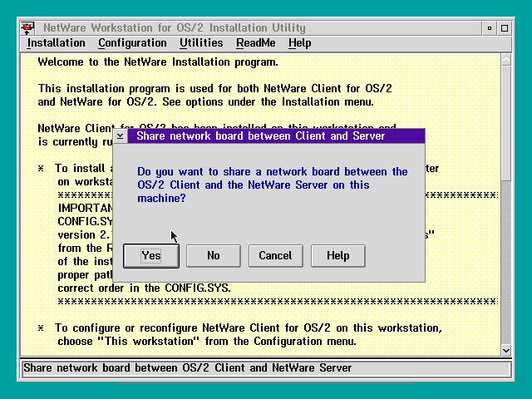Screen dimensions: 532x399
Task: Click the line 'choose "This workstation" from the Configuration menu.'
Action: coord(207,342)
